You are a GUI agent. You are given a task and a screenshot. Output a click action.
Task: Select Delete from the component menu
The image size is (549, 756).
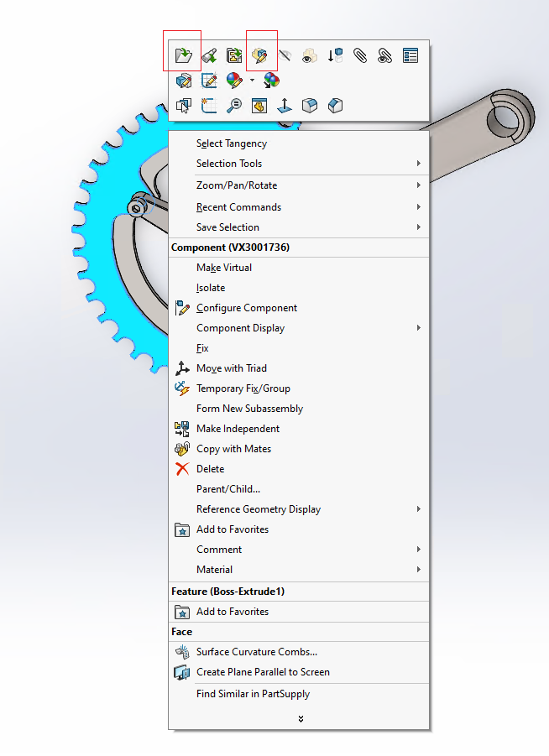click(210, 469)
